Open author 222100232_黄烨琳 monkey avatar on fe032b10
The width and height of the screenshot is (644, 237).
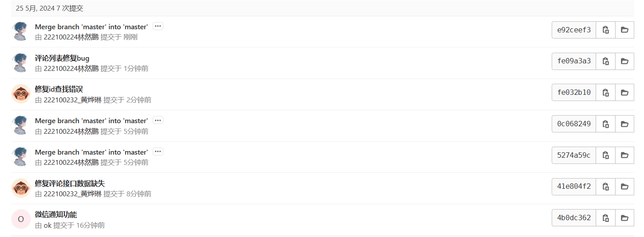21,94
